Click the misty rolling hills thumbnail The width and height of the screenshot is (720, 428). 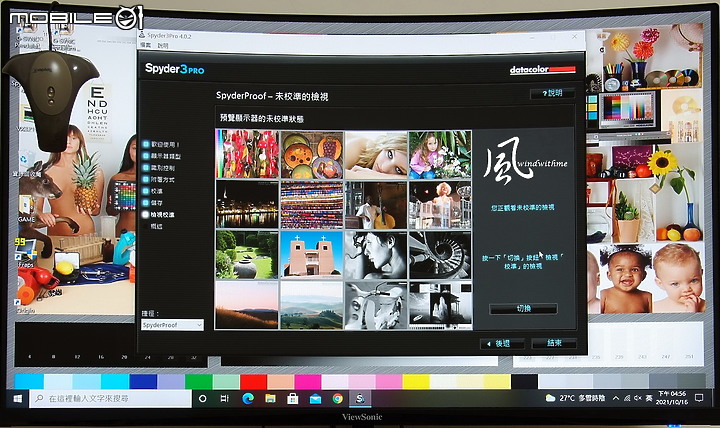pyautogui.click(x=312, y=305)
